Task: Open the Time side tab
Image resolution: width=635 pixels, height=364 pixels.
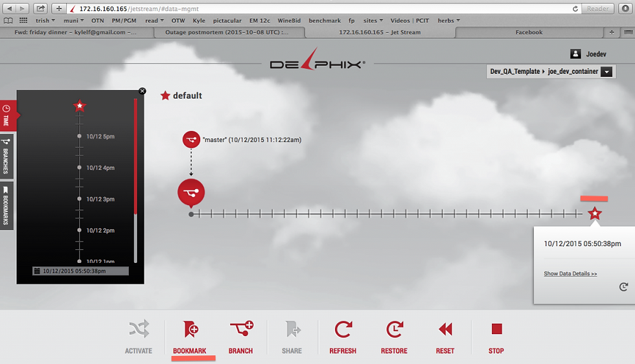Action: [x=7, y=116]
